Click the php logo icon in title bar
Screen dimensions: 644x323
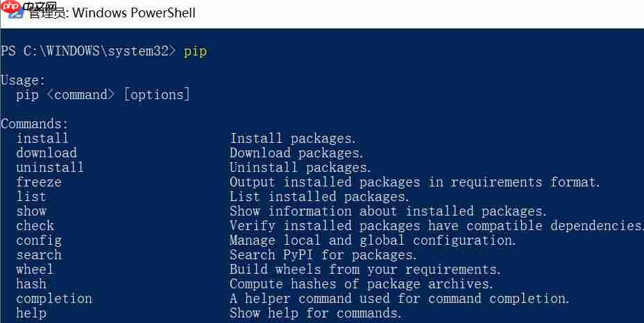click(10, 9)
